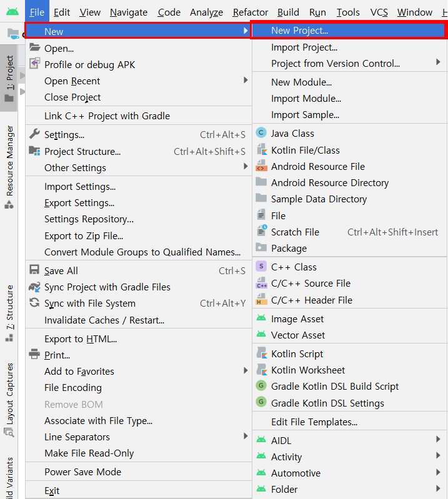The image size is (448, 499).
Task: Expand the Line Separators submenu
Action: coord(246,436)
